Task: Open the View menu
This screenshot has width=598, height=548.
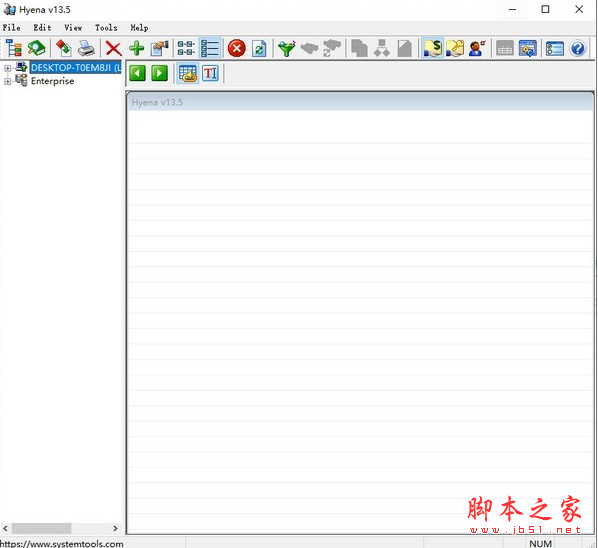Action: pos(73,27)
